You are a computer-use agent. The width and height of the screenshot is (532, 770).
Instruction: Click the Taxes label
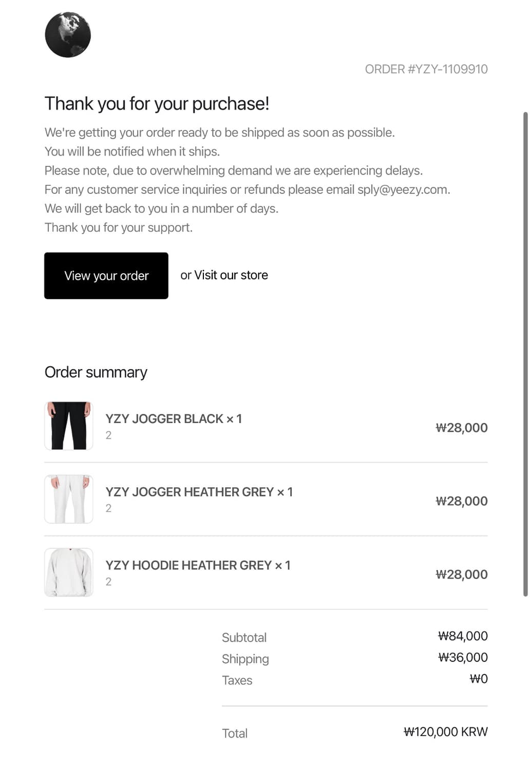[x=237, y=680]
